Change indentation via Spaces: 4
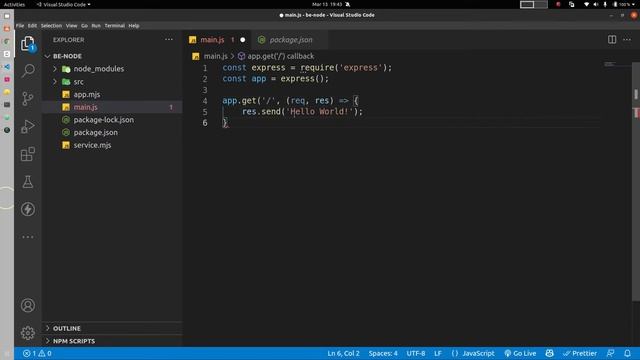Viewport: 640px width, 360px height. tap(383, 353)
